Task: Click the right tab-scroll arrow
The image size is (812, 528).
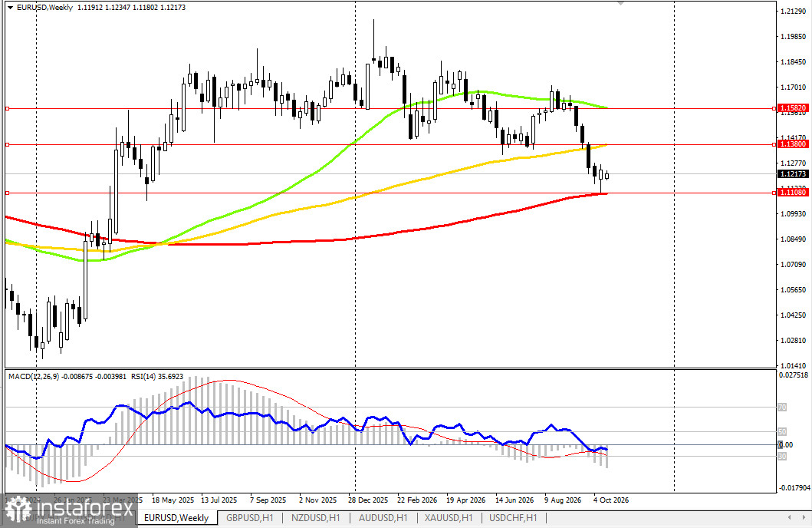Action: point(804,517)
